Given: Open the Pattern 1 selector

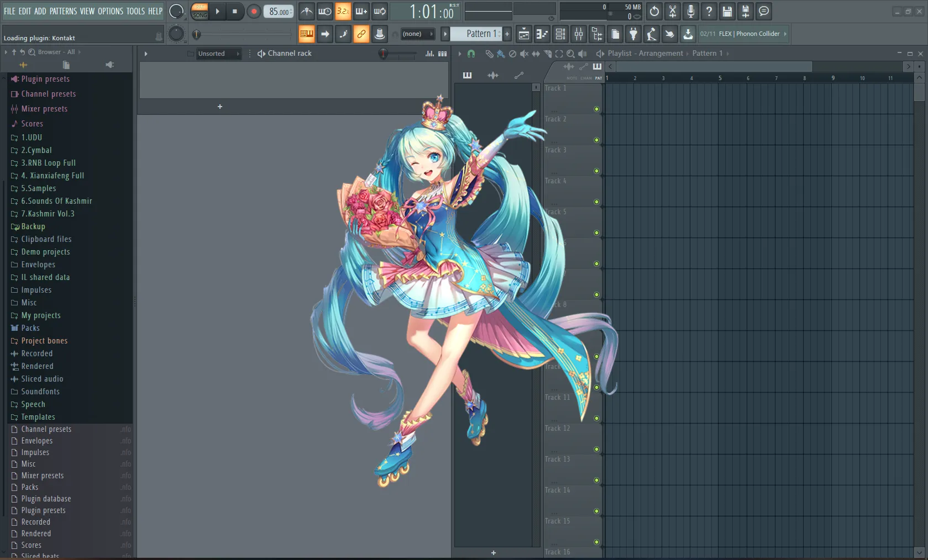Looking at the screenshot, I should 476,34.
